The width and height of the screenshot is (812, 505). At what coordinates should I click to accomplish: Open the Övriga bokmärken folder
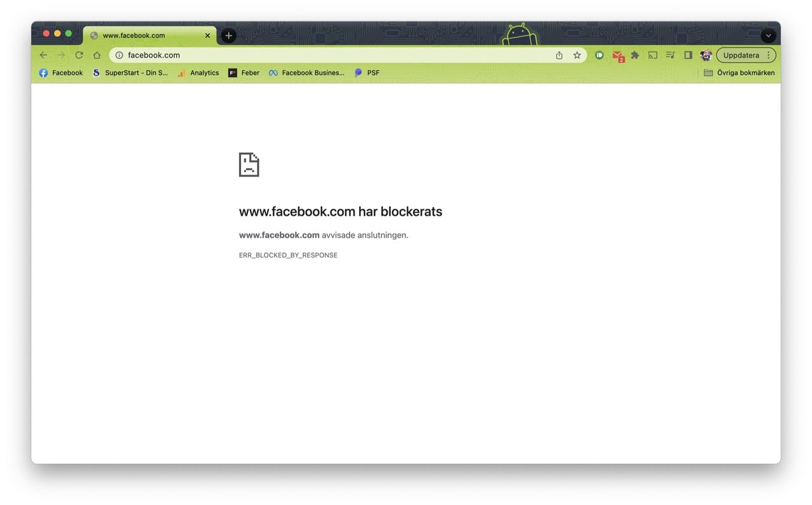tap(739, 73)
